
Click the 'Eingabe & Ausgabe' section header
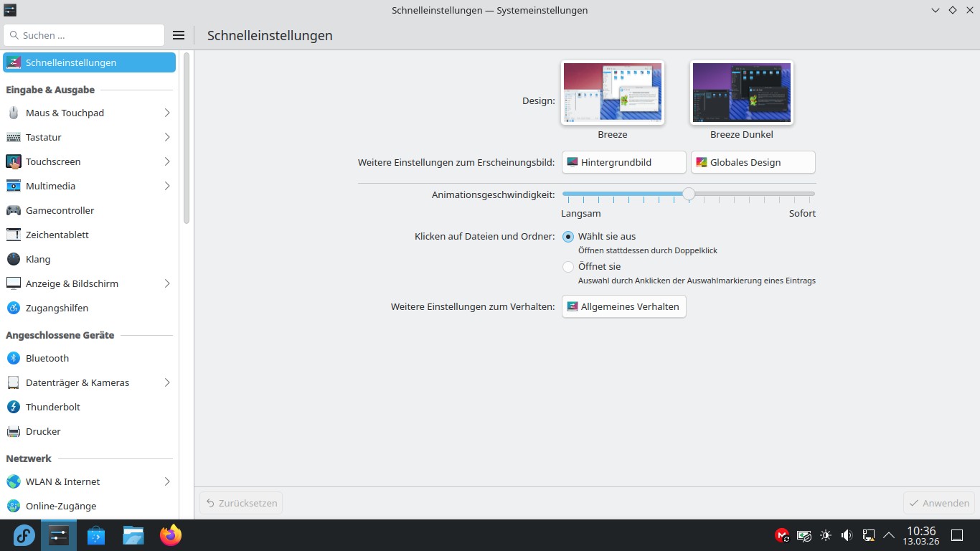point(50,90)
